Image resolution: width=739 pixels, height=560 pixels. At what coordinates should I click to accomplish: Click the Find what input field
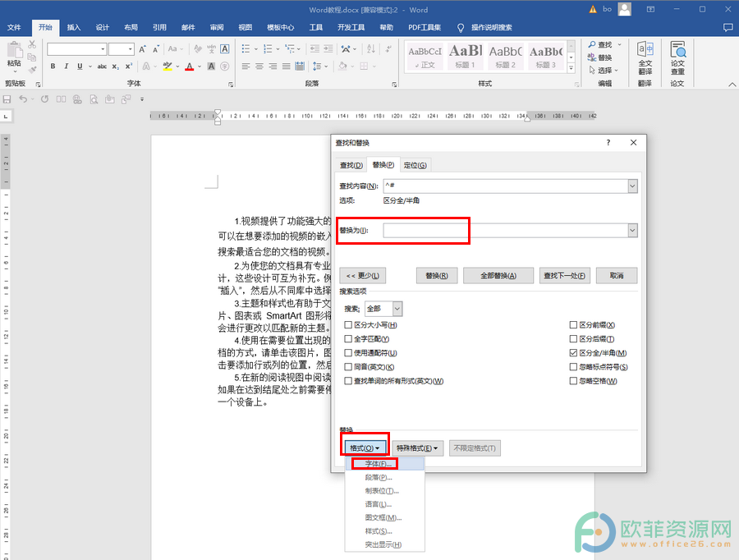click(x=506, y=186)
